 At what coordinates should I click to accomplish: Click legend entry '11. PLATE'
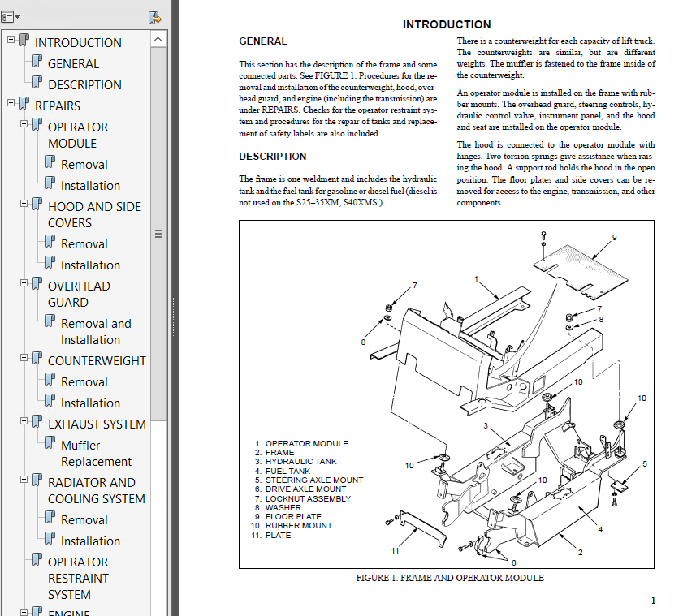click(270, 536)
